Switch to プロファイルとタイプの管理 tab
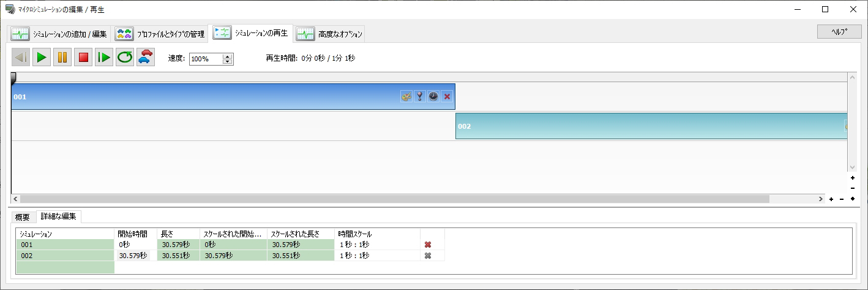Viewport: 868px width, 290px height. pos(160,34)
